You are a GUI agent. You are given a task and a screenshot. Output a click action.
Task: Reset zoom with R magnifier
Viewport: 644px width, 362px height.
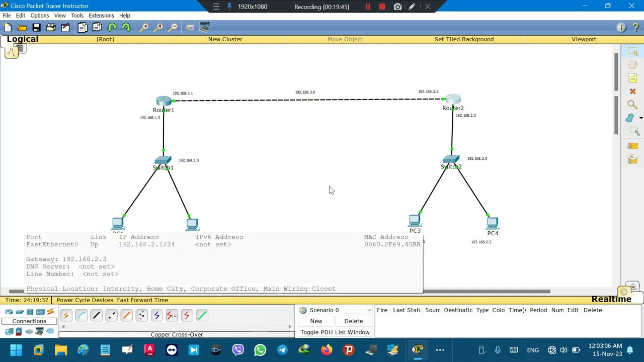(158, 27)
